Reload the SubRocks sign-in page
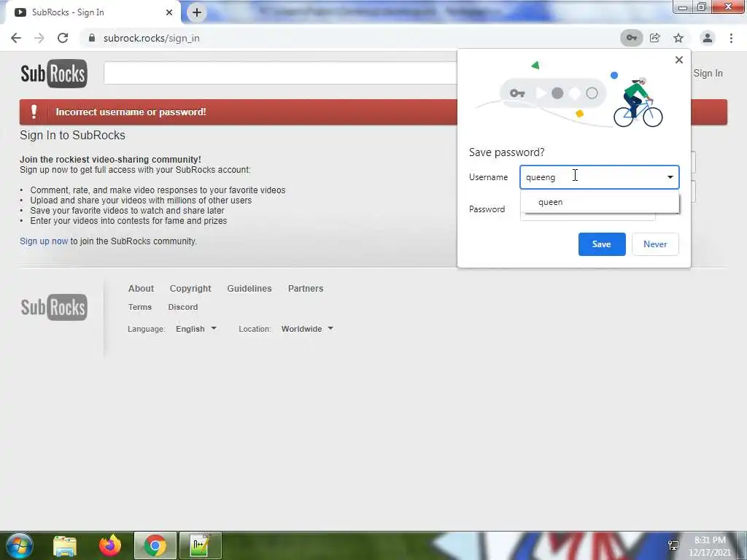 point(63,38)
